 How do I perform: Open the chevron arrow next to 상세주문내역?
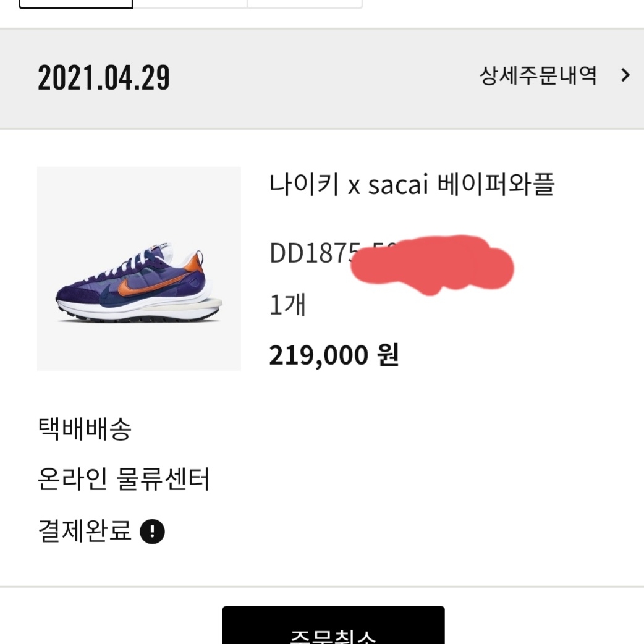625,74
